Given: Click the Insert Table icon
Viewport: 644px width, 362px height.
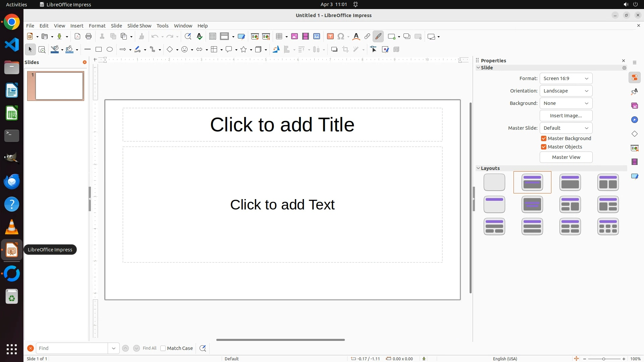Looking at the screenshot, I should point(279,37).
